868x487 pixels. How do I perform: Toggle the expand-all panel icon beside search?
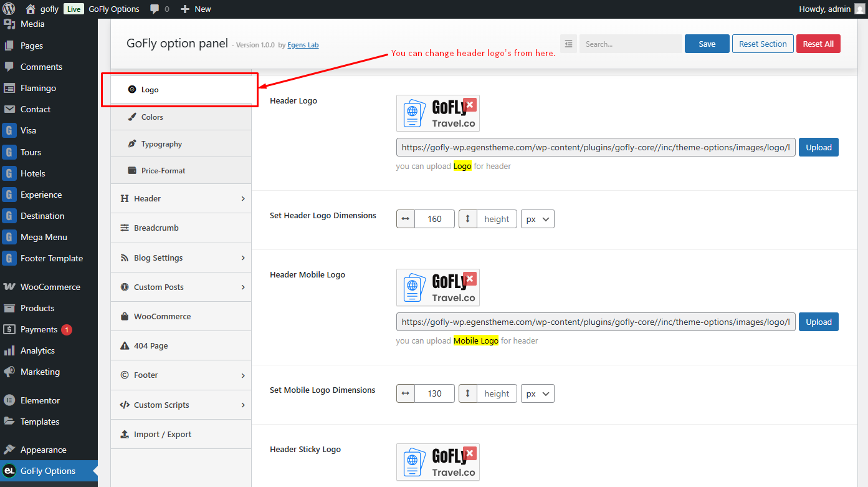568,44
